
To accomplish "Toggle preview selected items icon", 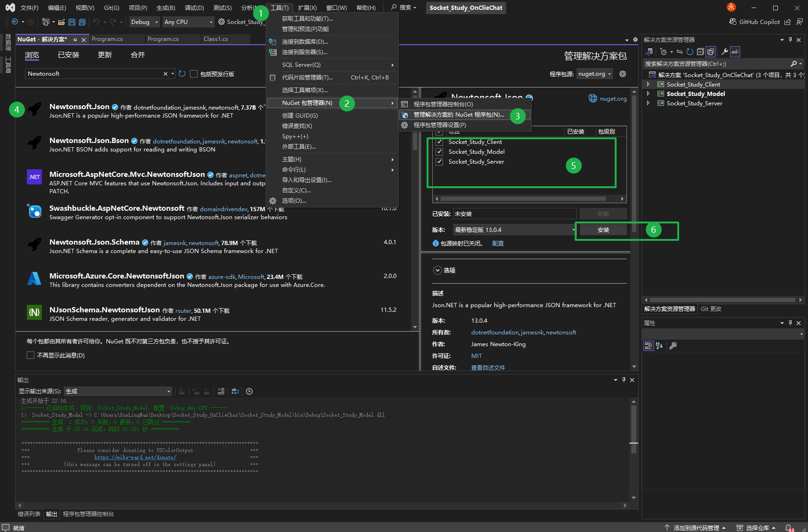I will click(x=735, y=52).
